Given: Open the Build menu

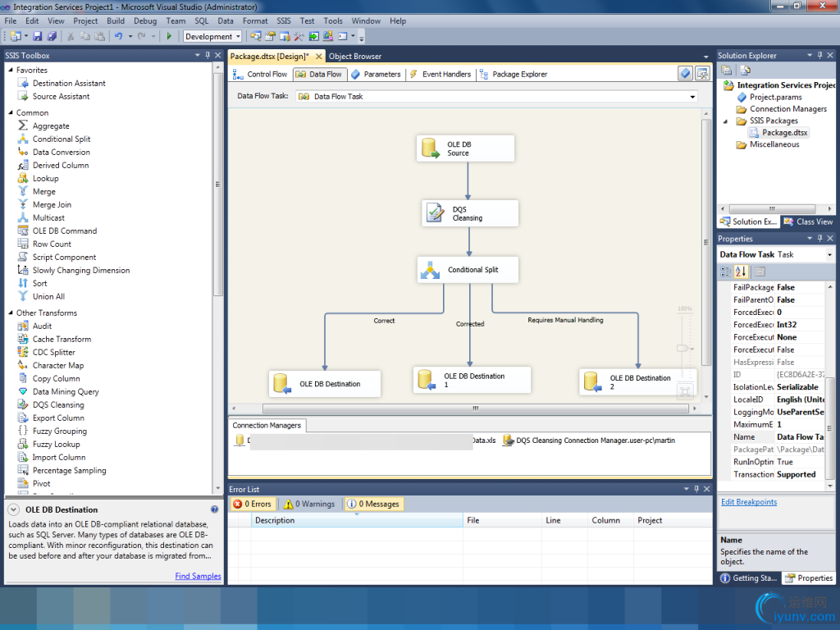Looking at the screenshot, I should (116, 21).
